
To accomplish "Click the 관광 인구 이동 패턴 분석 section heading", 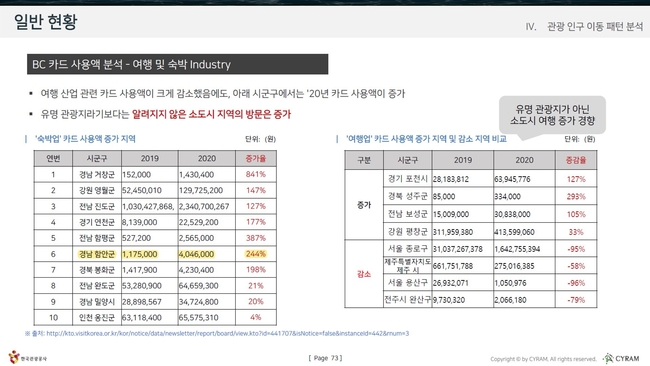I will pyautogui.click(x=594, y=27).
